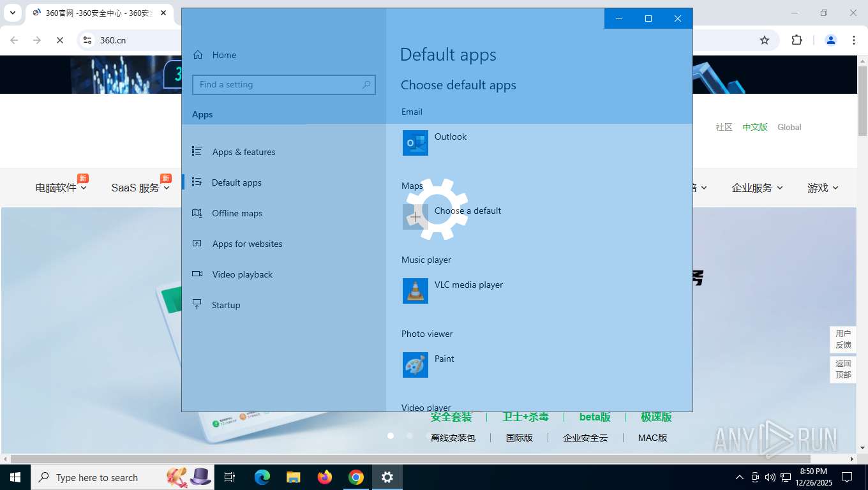
Task: Open 社区 link on 360 site
Action: pos(724,127)
